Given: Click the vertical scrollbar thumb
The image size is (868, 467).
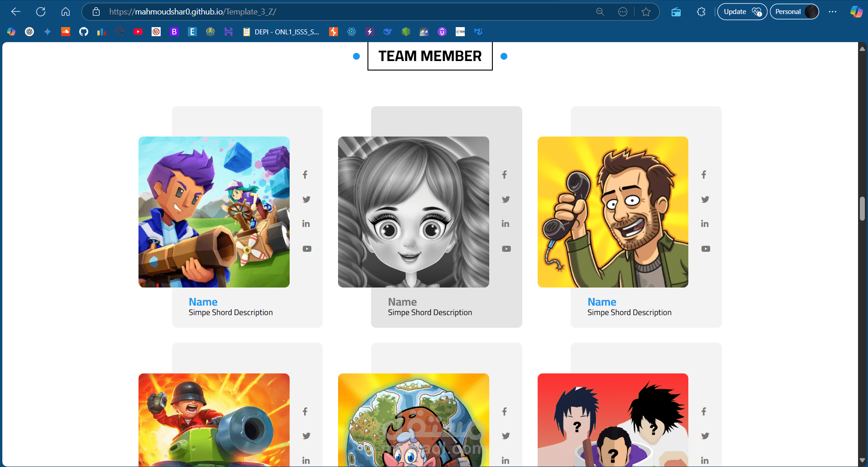Looking at the screenshot, I should click(x=863, y=208).
